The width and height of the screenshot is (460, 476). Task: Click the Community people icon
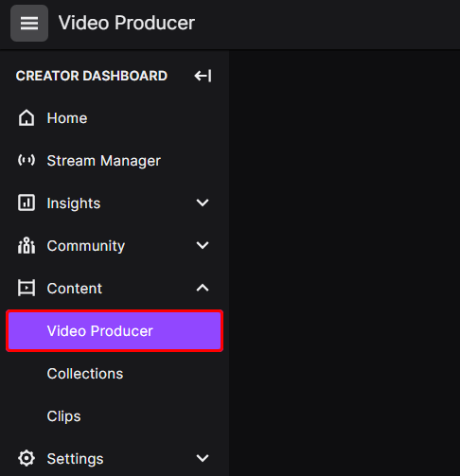[x=27, y=245]
